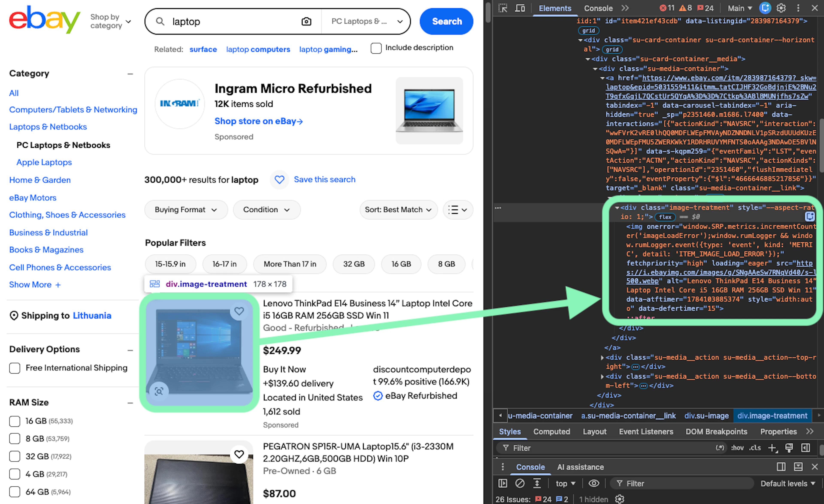This screenshot has width=824, height=504.
Task: Click the laptop search input field
Action: pyautogui.click(x=234, y=21)
